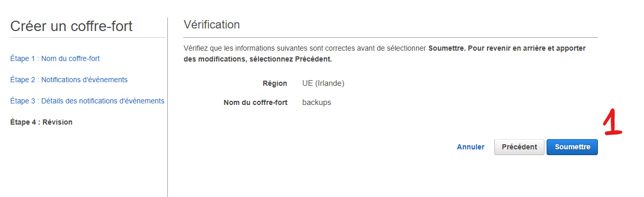Select Étape 3 : Détails des notifications d'événements
This screenshot has height=197, width=644.
[x=87, y=101]
